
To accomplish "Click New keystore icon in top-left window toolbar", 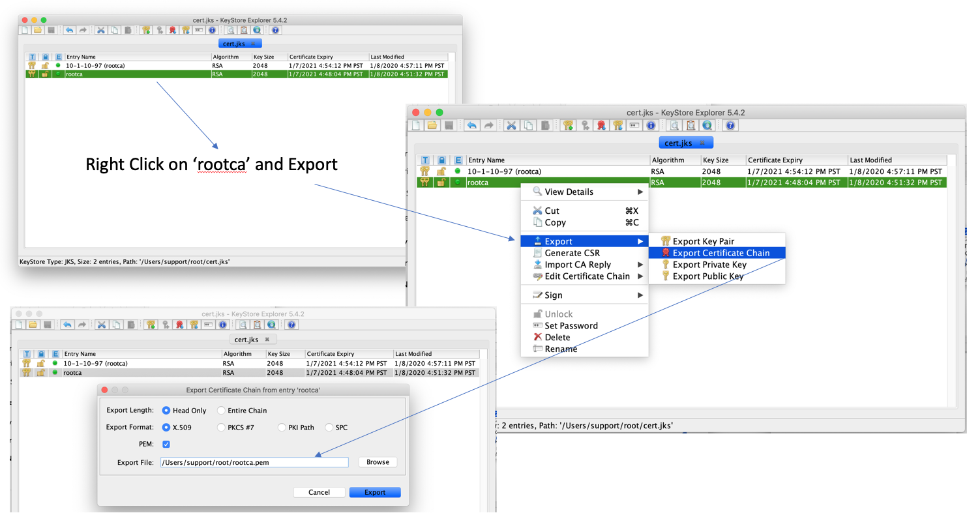I will tap(25, 30).
